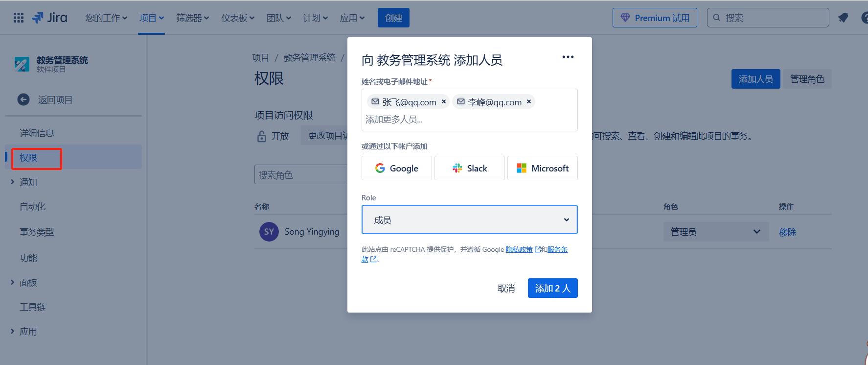Open the 筛选器 menu
The height and width of the screenshot is (365, 868).
pyautogui.click(x=192, y=18)
